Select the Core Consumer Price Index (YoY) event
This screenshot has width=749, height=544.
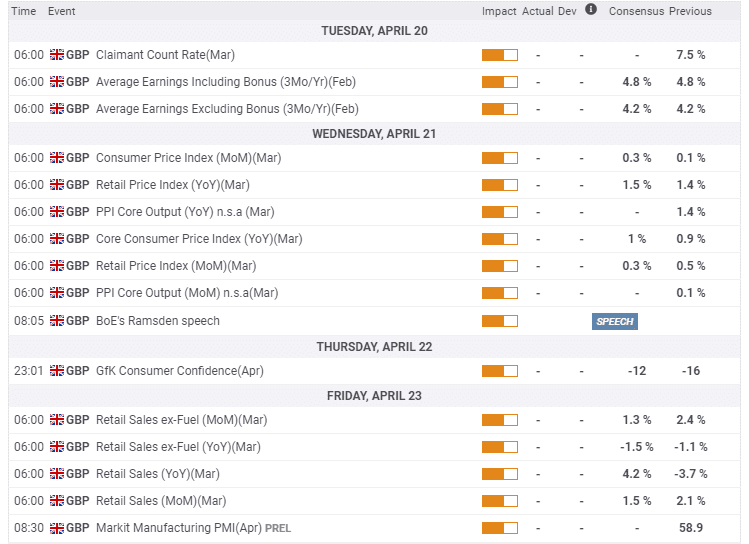[199, 239]
